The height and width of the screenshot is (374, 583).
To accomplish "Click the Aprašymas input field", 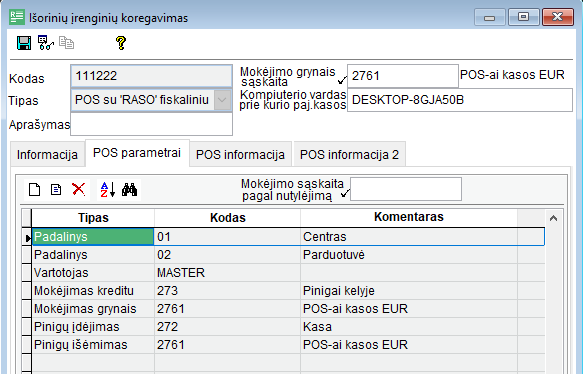I will coord(151,124).
